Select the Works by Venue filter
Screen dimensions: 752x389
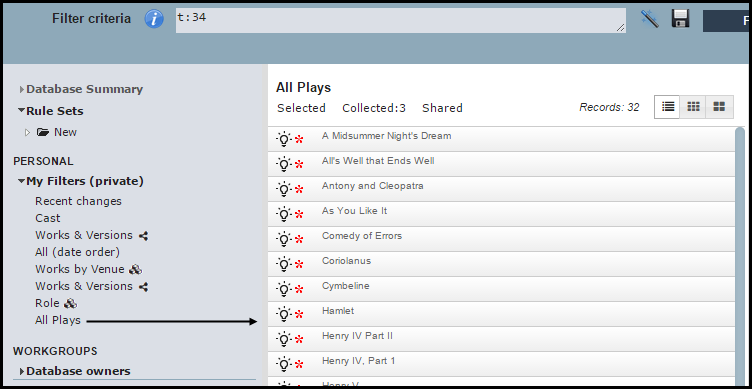pos(80,269)
